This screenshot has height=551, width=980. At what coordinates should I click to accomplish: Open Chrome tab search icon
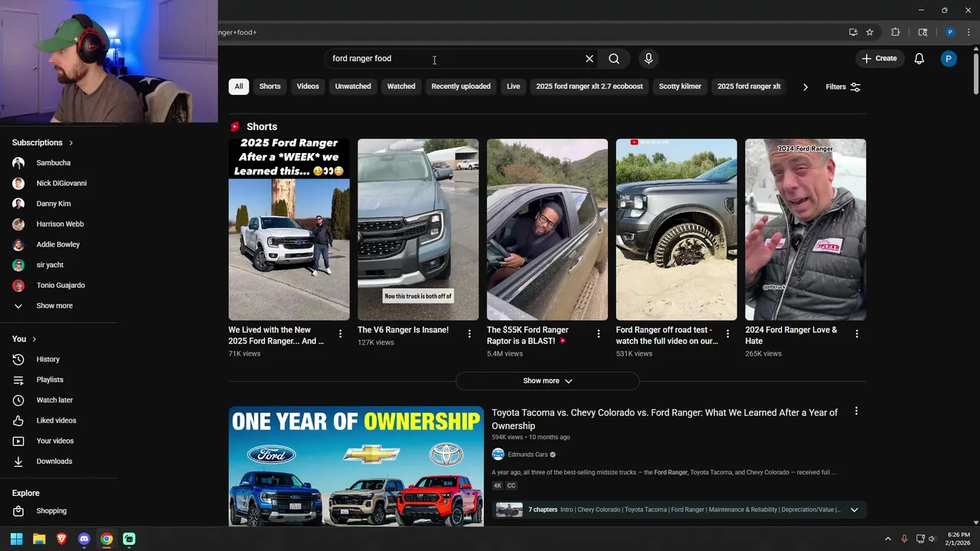pyautogui.click(x=923, y=32)
